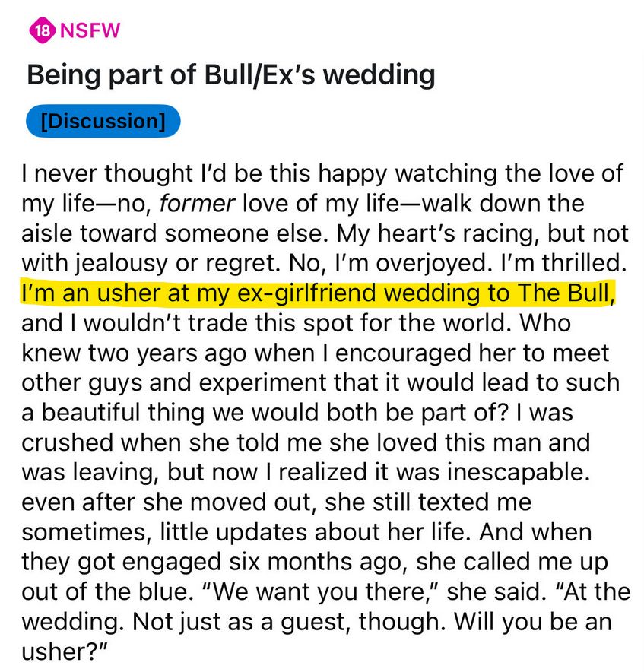The width and height of the screenshot is (644, 672).
Task: Click the final word "usher?" of the post
Action: (59, 650)
